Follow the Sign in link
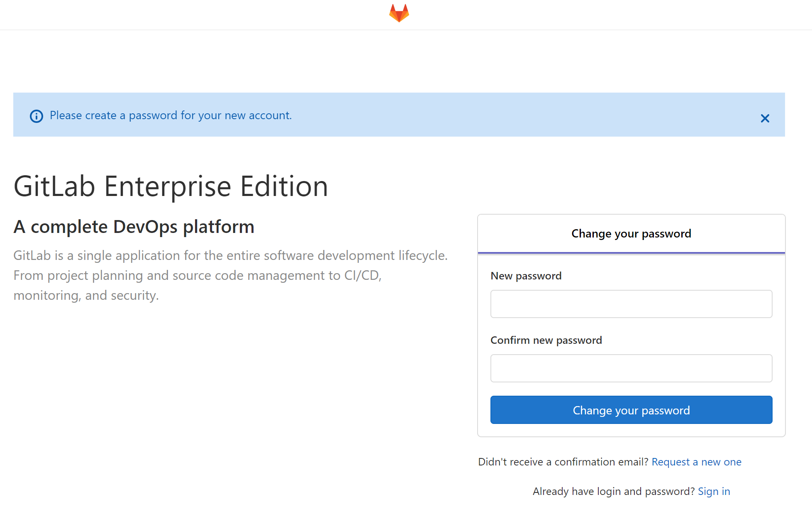The width and height of the screenshot is (812, 524). pyautogui.click(x=714, y=491)
